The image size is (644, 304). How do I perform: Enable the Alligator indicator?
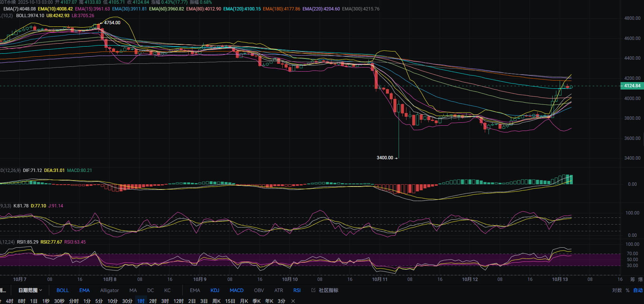coord(109,290)
